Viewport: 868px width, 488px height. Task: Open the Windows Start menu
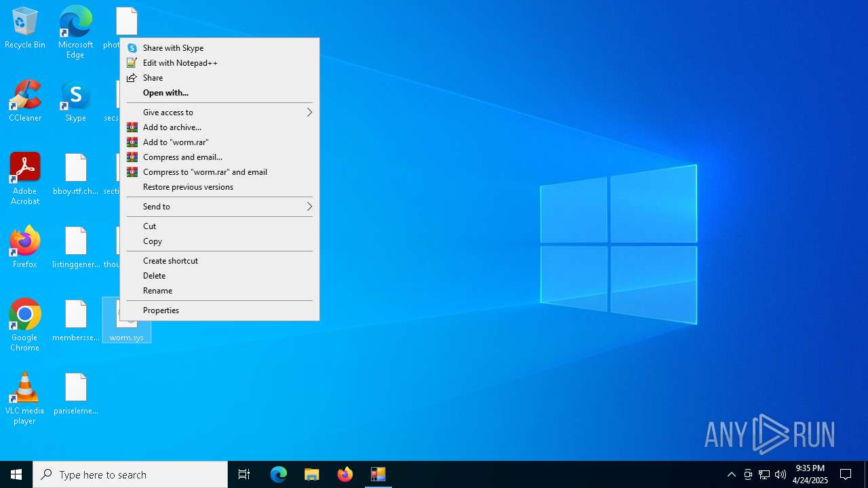click(x=16, y=474)
